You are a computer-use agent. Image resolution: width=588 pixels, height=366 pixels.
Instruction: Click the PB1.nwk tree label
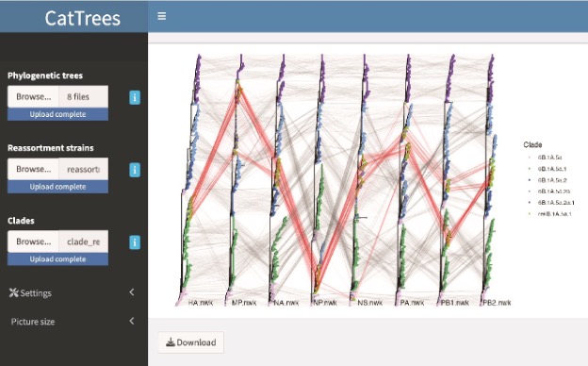coord(455,303)
